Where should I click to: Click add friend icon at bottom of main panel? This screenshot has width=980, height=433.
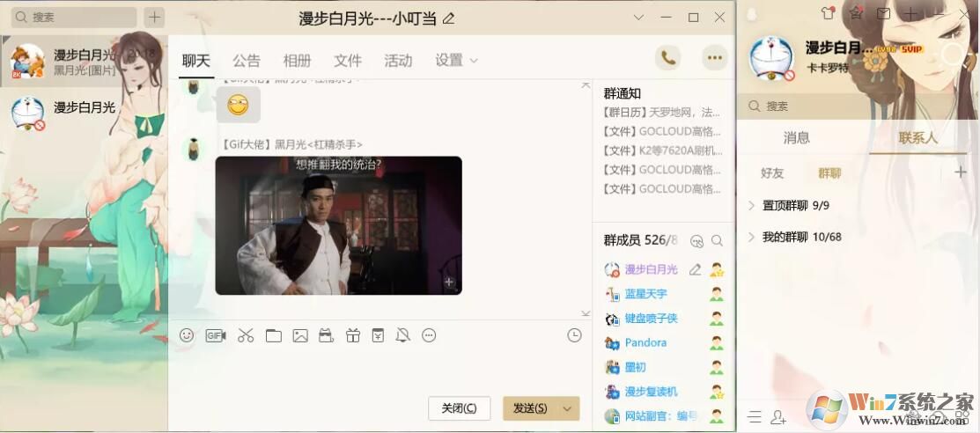click(778, 417)
